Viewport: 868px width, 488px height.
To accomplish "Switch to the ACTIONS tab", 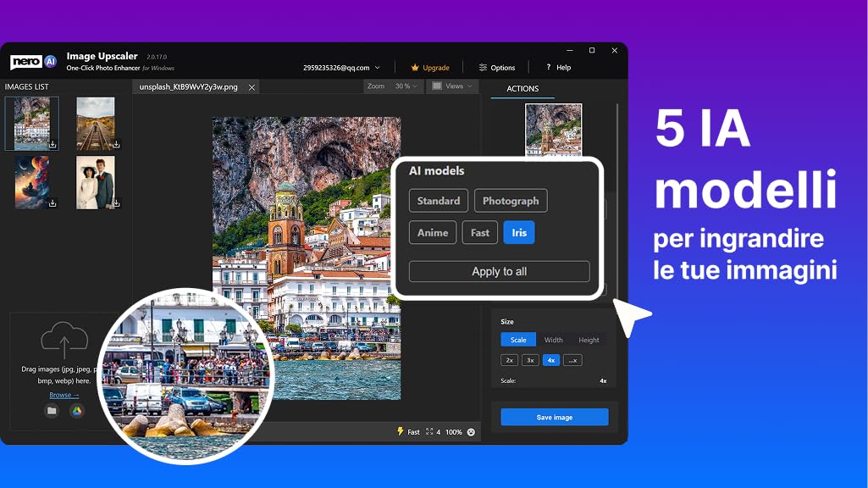I will [x=522, y=89].
